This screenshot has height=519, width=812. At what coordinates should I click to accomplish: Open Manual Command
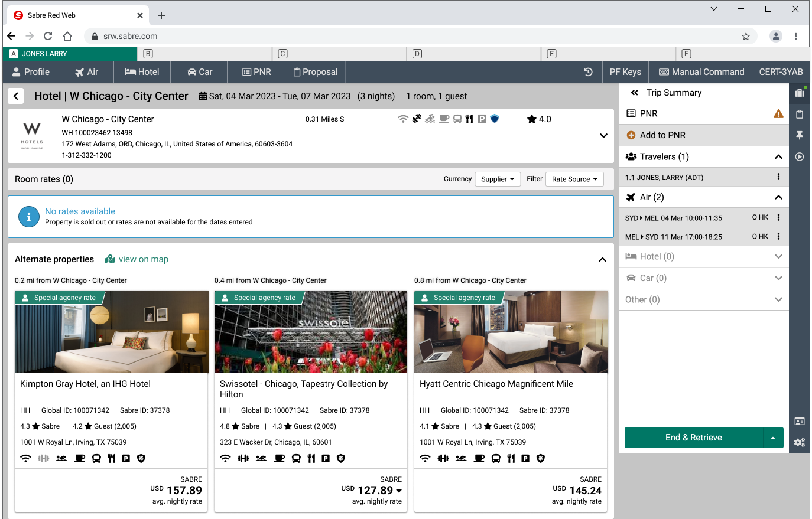(x=701, y=72)
